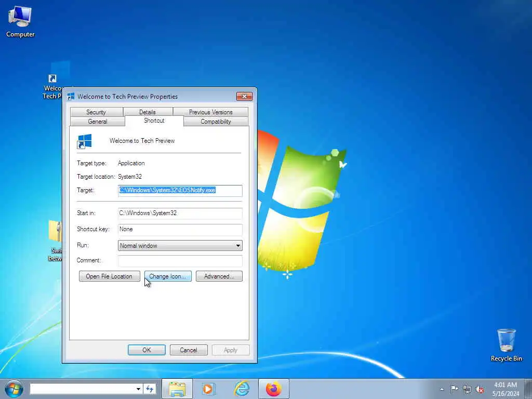Click the 'Target location:' label
The height and width of the screenshot is (399, 532).
click(96, 177)
